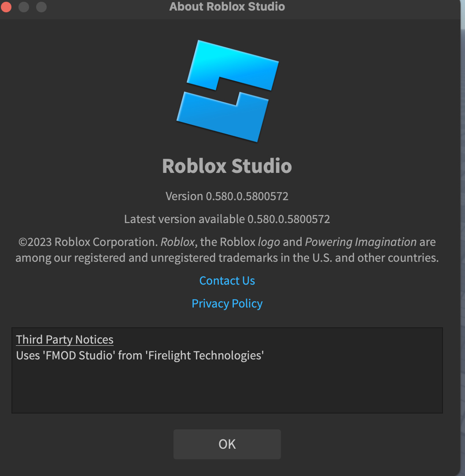The height and width of the screenshot is (476, 465).
Task: Click the ©2023 Roblox Corporation copyright text
Action: click(227, 249)
